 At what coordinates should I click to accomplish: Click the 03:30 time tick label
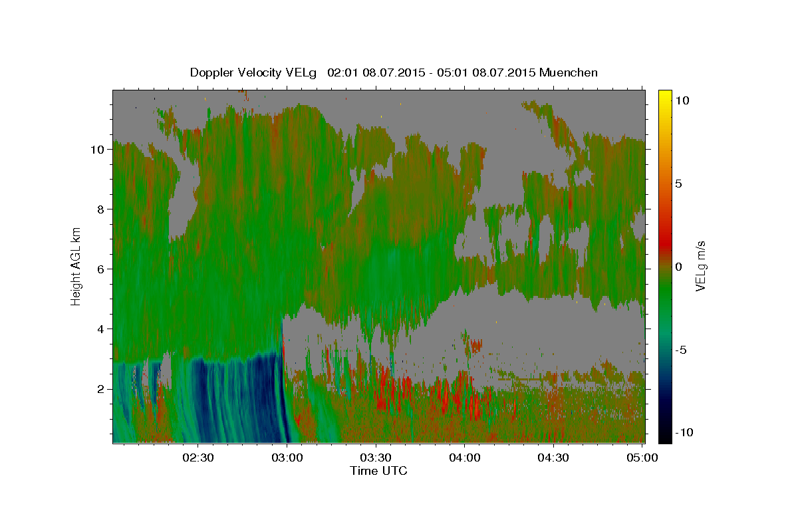[x=375, y=458]
